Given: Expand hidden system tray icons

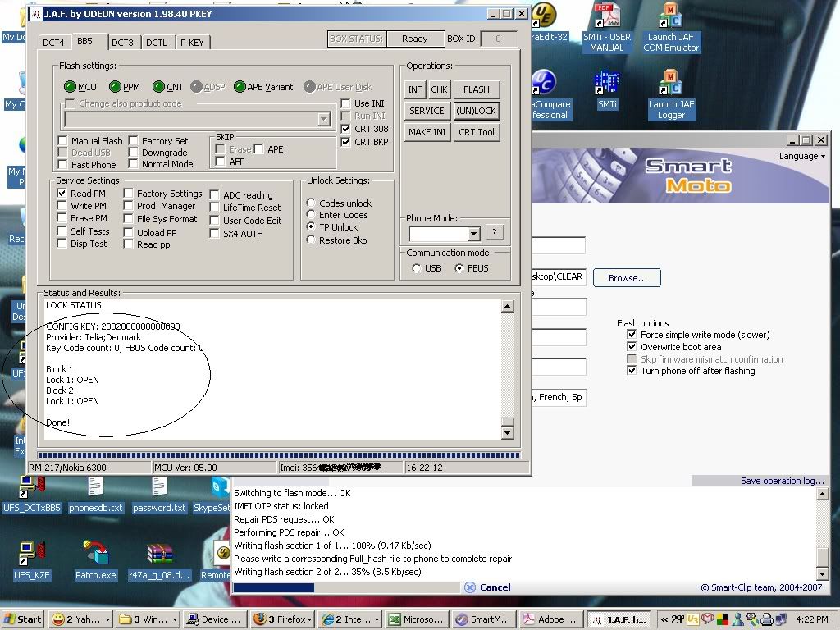Looking at the screenshot, I should (x=664, y=620).
